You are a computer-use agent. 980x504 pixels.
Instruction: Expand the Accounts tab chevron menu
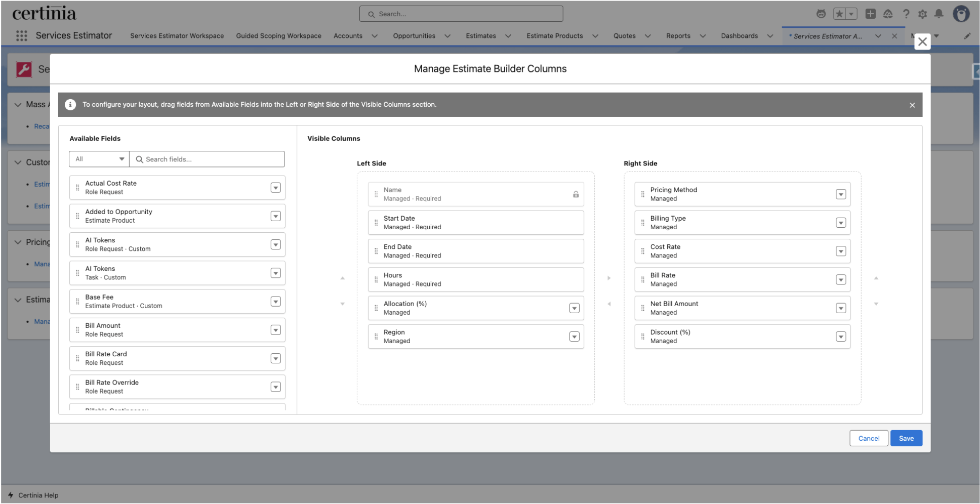pyautogui.click(x=375, y=36)
